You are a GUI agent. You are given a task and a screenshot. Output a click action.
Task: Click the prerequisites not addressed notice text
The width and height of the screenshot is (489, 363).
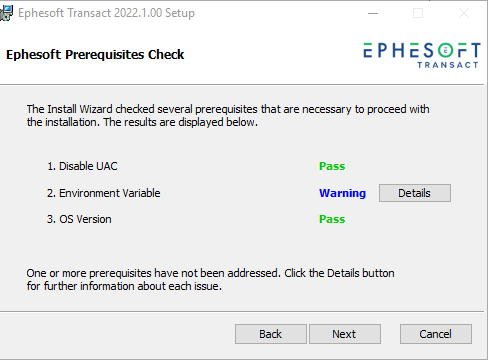click(x=210, y=280)
